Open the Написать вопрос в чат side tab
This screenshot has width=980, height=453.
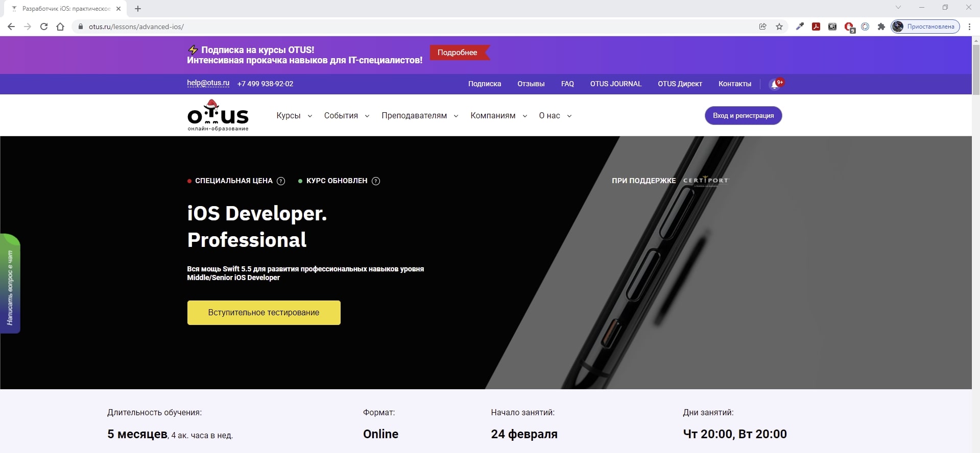pos(10,284)
